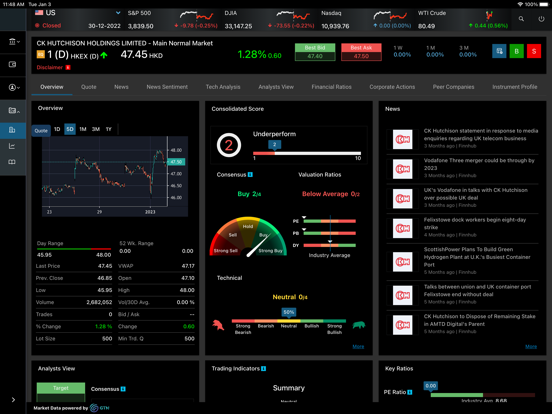Tap the green bull icon in Technical

[x=359, y=325]
